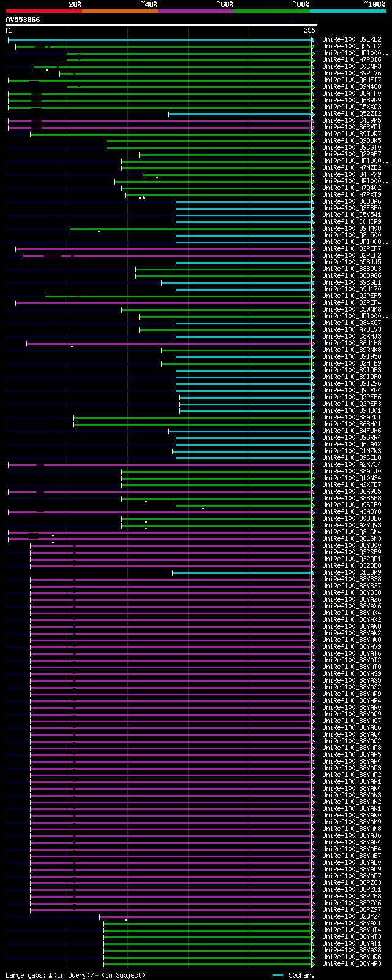Select the UniRef100_Q93WK5 label

352,140
